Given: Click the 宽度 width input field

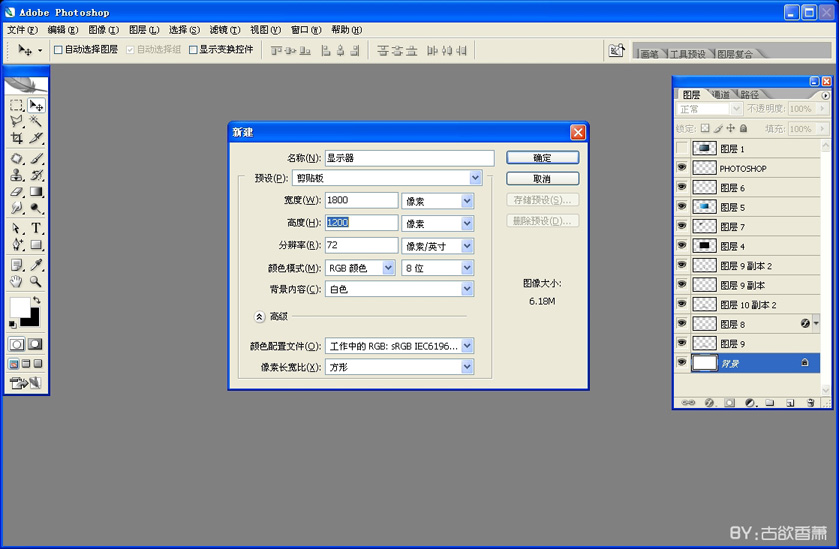Looking at the screenshot, I should click(x=361, y=200).
